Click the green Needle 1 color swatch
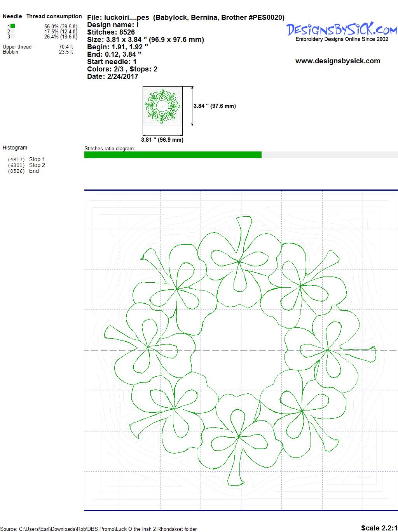The width and height of the screenshot is (398, 532). (12, 26)
